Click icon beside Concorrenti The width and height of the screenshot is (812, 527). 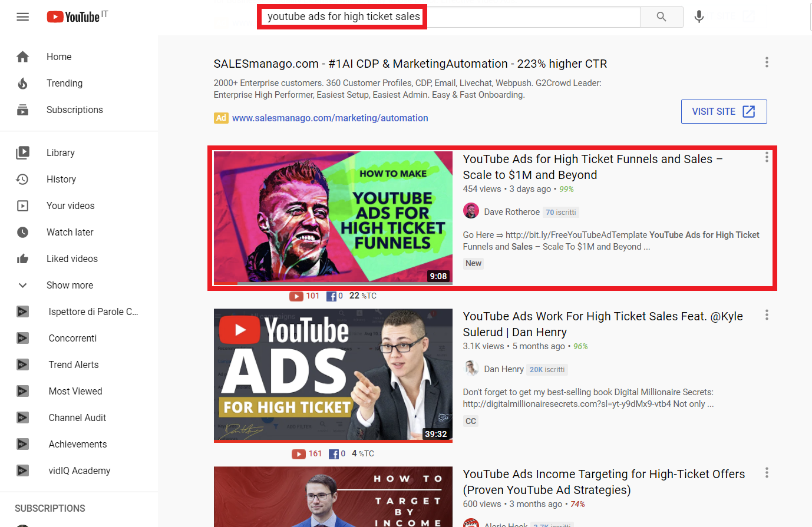(23, 338)
